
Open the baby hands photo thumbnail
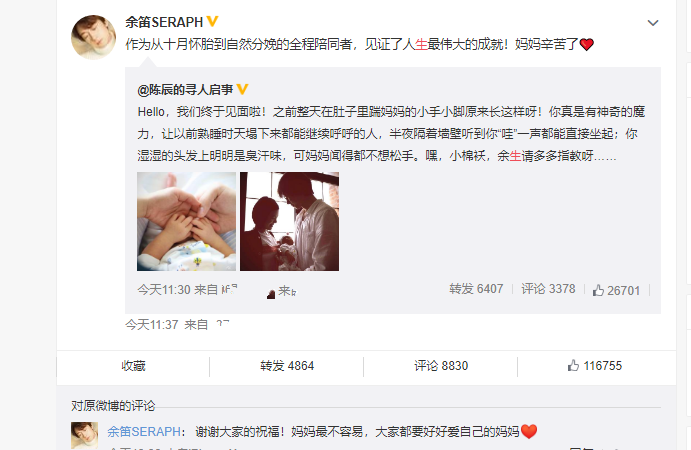pos(186,221)
